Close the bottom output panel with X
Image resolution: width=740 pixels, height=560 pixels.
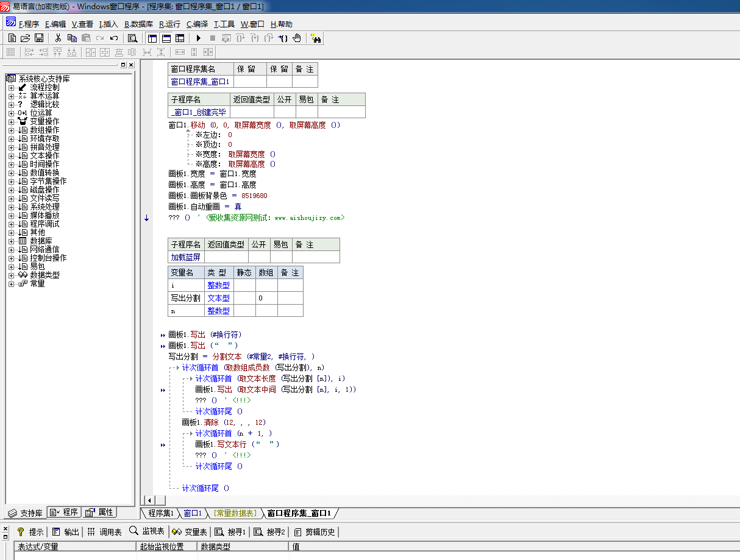5,528
